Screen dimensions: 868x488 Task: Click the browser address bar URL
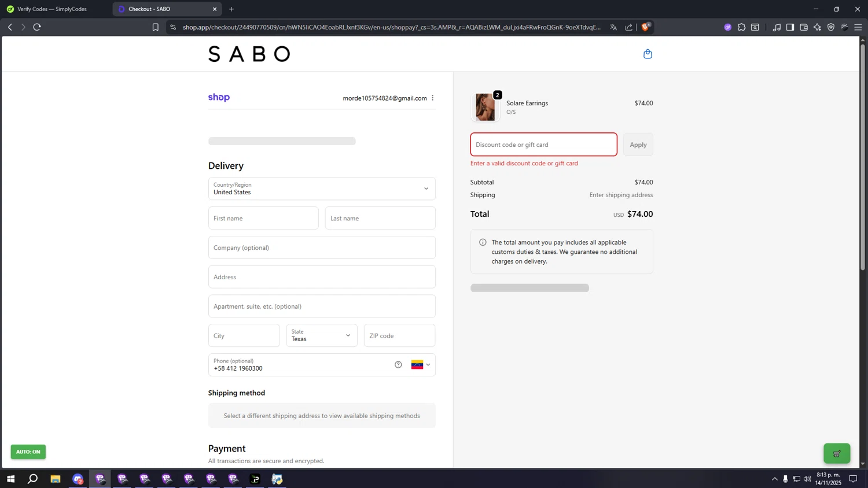click(391, 27)
